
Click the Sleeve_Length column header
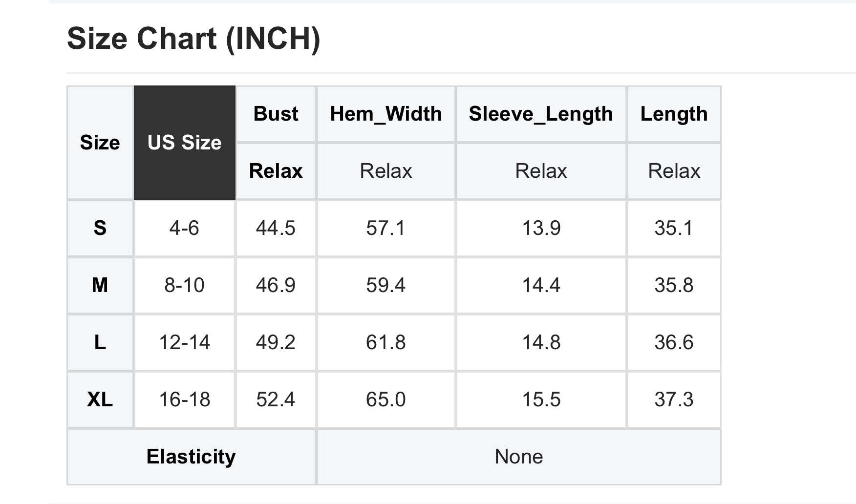pos(541,114)
